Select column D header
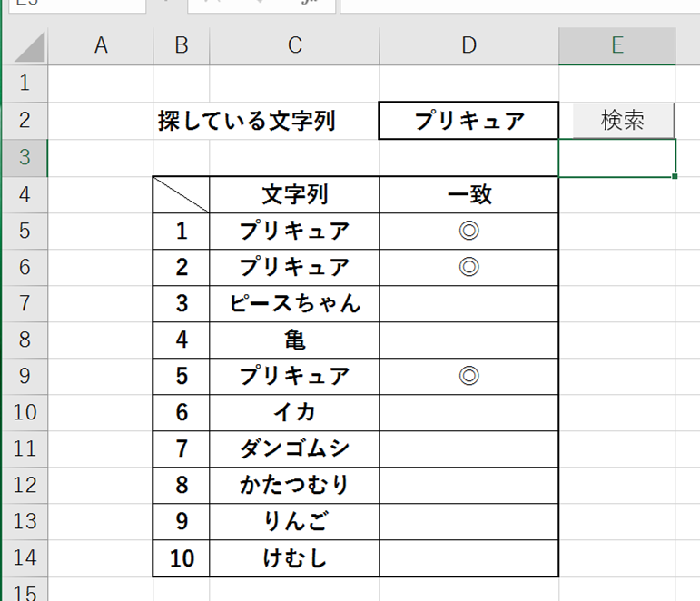 click(x=468, y=46)
